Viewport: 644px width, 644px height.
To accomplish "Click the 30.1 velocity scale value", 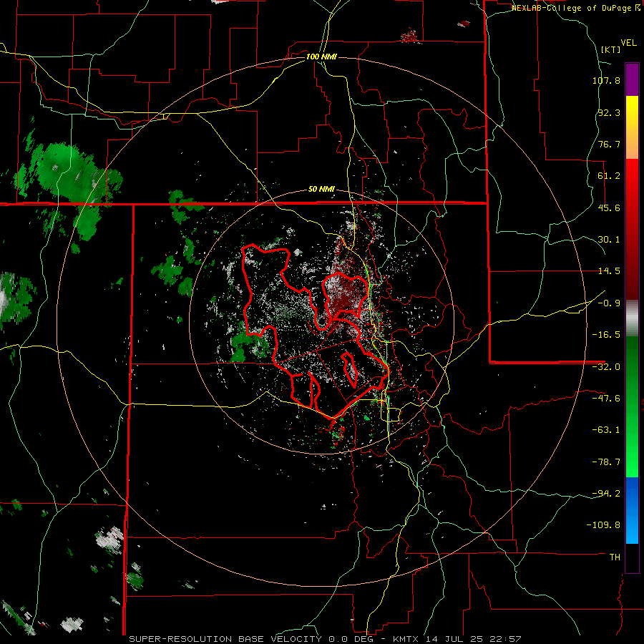I will click(609, 240).
